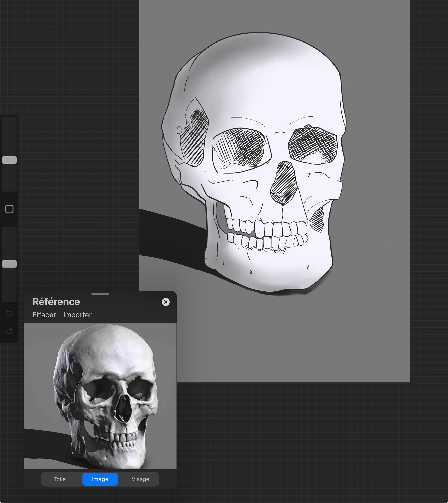Switch to the Toile tab

coord(60,479)
